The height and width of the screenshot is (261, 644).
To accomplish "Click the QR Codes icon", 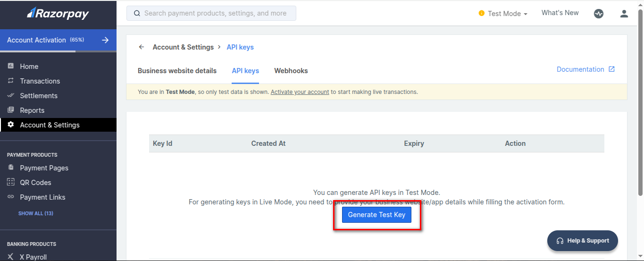I will tap(11, 182).
